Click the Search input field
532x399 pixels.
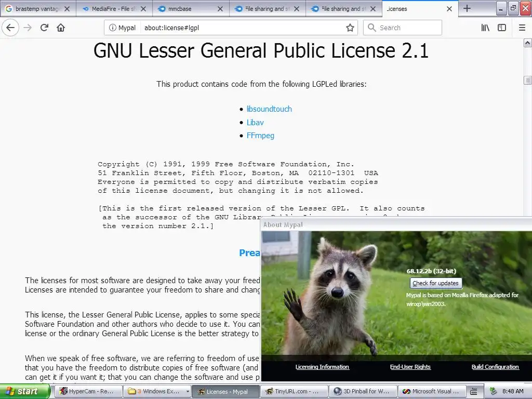click(403, 28)
